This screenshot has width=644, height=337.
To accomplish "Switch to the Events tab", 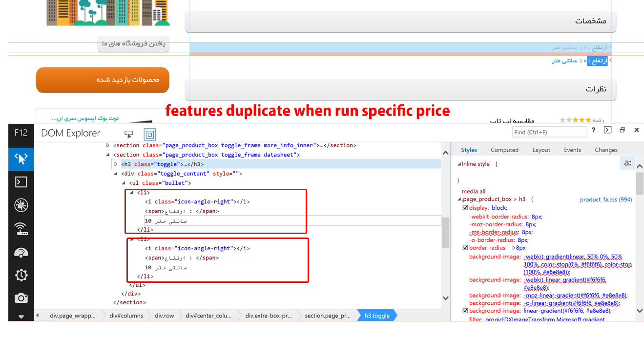I will pos(572,150).
